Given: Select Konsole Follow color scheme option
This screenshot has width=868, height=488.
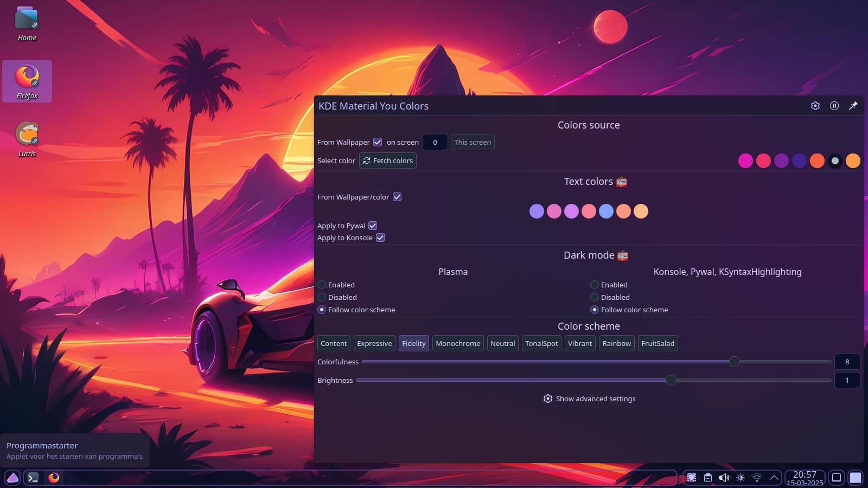Looking at the screenshot, I should point(595,310).
